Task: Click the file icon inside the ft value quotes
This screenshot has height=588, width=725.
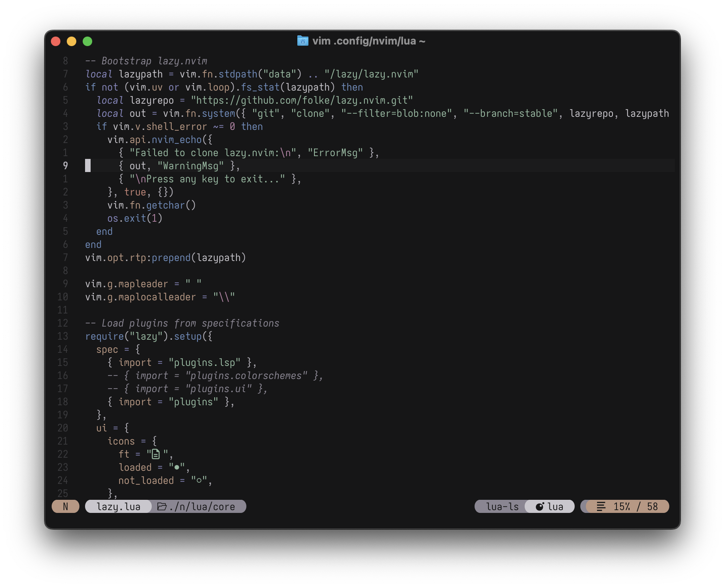Action: (x=156, y=454)
